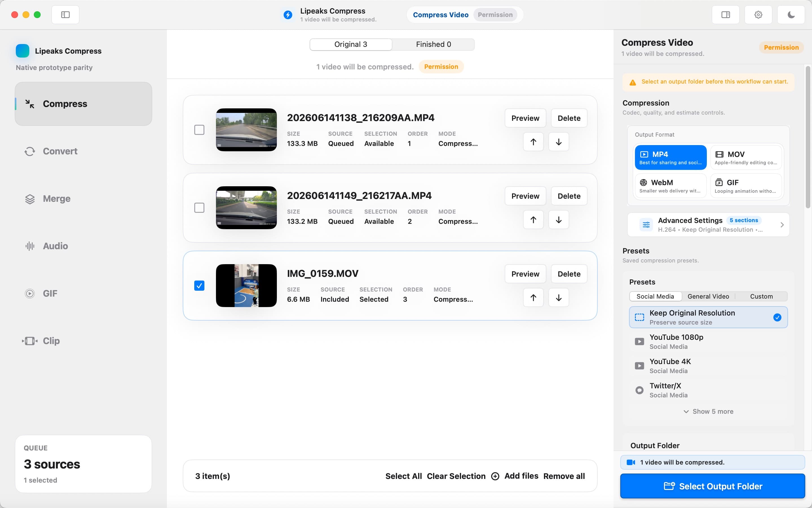The height and width of the screenshot is (508, 812).
Task: Select MP4 output format
Action: pos(670,157)
